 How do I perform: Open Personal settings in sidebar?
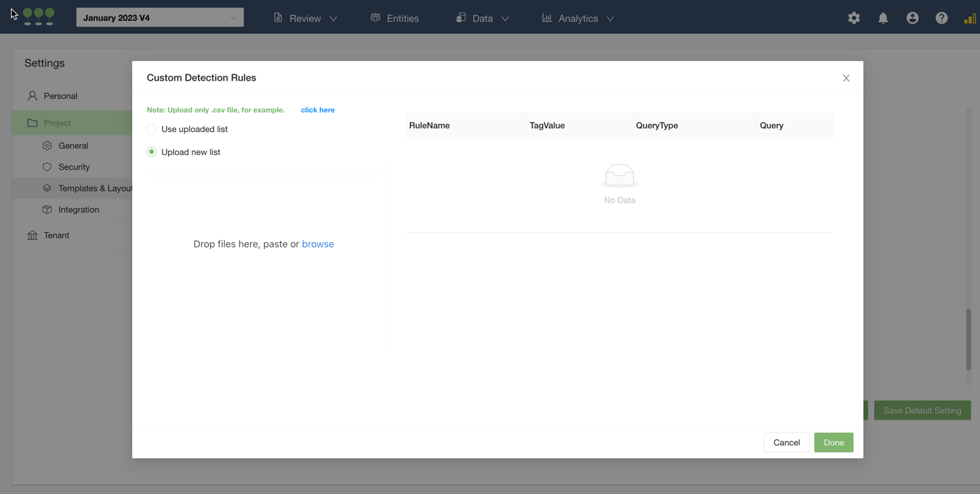tap(60, 96)
